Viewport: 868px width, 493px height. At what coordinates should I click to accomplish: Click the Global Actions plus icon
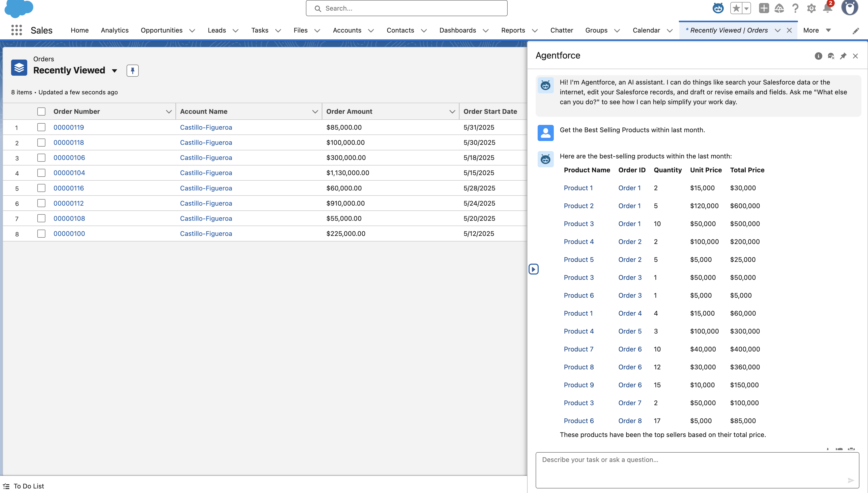pos(764,8)
